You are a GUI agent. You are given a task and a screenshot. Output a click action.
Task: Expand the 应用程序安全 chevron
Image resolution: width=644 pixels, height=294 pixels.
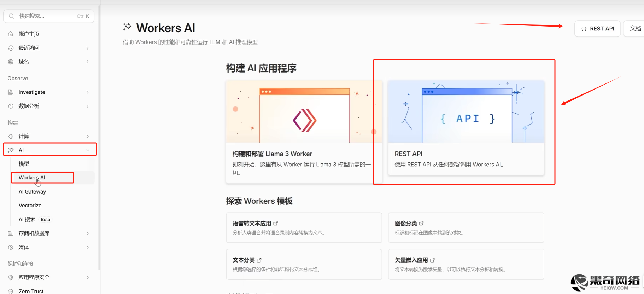pos(88,277)
